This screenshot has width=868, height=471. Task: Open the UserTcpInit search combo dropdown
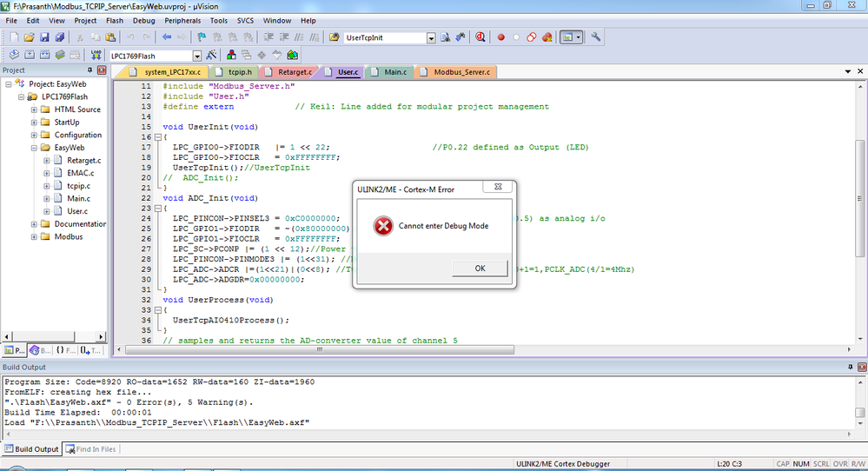(431, 37)
